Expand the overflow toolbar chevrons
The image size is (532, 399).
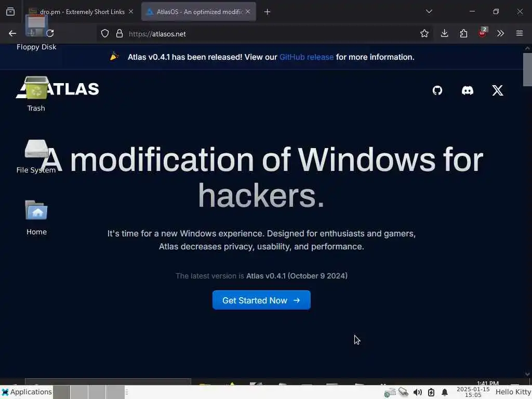click(500, 33)
